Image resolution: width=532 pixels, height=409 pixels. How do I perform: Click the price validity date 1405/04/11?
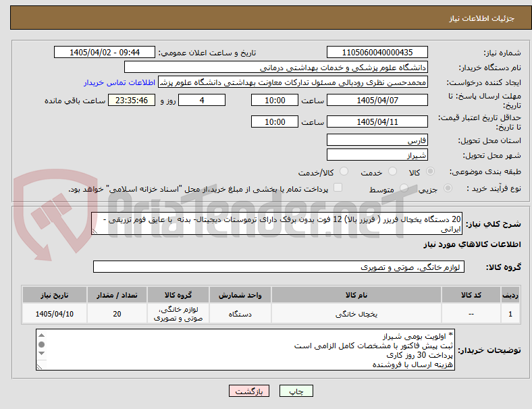point(377,121)
